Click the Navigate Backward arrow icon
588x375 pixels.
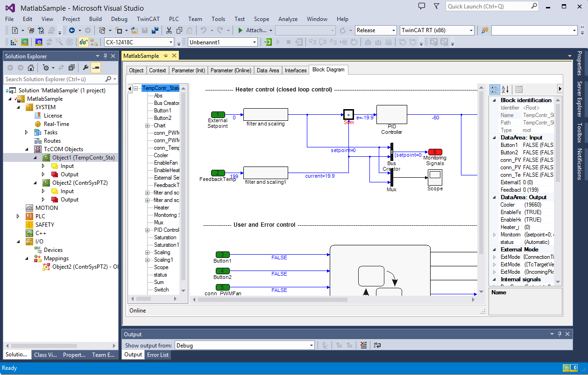tap(72, 30)
